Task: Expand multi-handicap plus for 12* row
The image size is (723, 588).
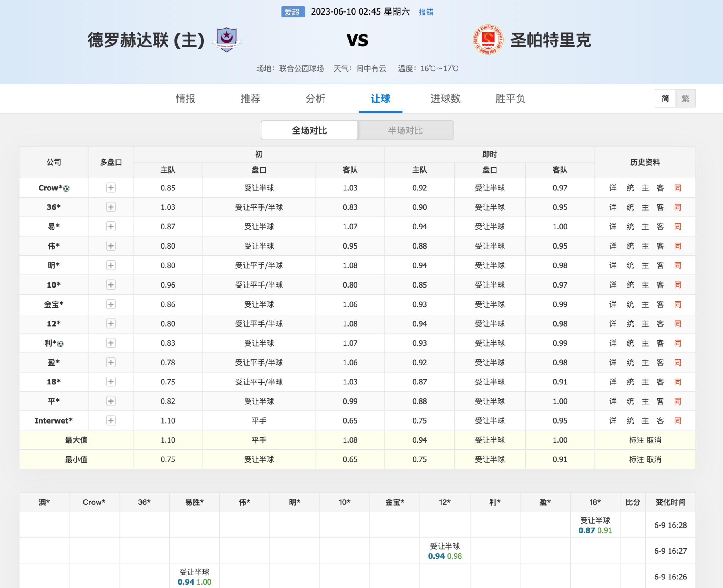Action: pos(111,323)
